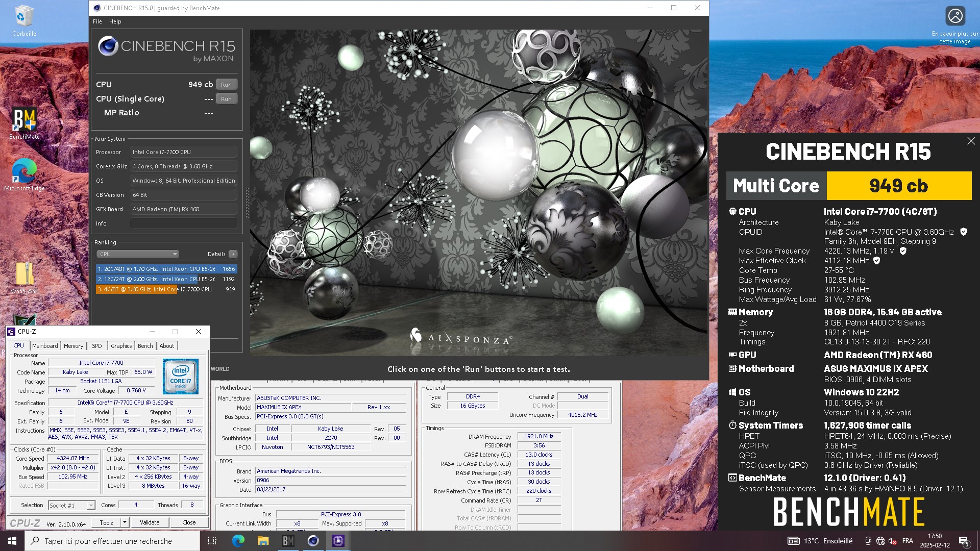Click the Core Speed value 4324.07 MHz
The width and height of the screenshot is (980, 551).
click(x=73, y=458)
